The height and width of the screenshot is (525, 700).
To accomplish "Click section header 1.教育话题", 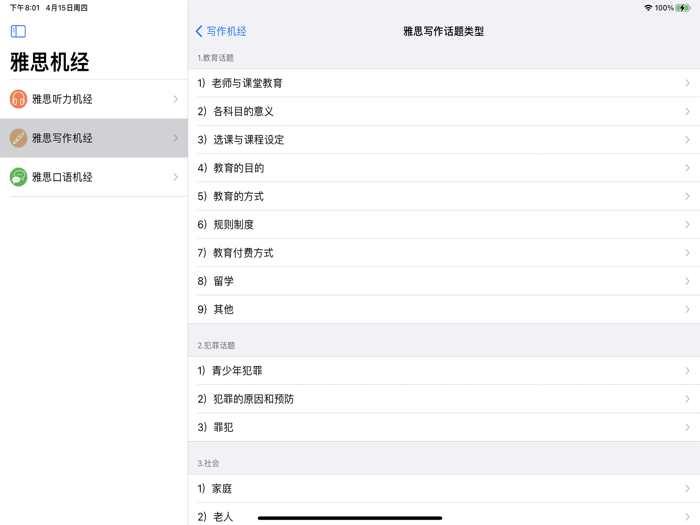I will (216, 58).
